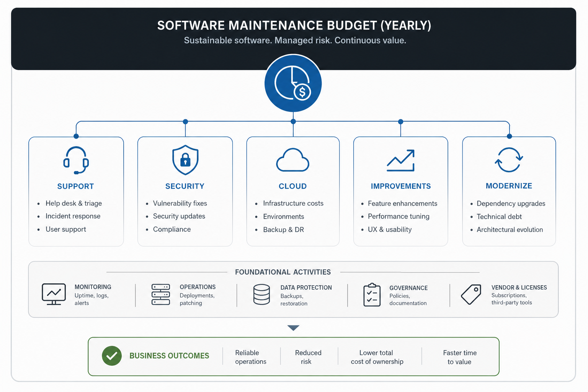The height and width of the screenshot is (392, 588).
Task: Click 'Technical debt' bullet
Action: pos(499,217)
